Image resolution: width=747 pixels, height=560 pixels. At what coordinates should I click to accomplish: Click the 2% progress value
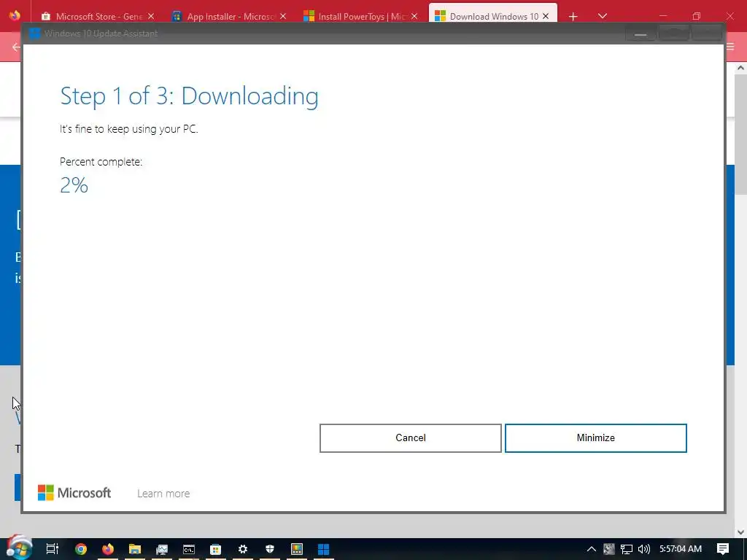pos(74,185)
